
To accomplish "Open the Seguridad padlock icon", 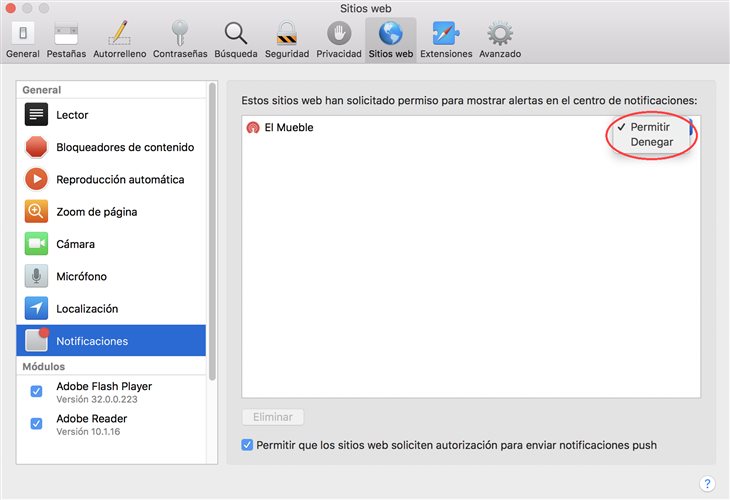I will coord(287,34).
